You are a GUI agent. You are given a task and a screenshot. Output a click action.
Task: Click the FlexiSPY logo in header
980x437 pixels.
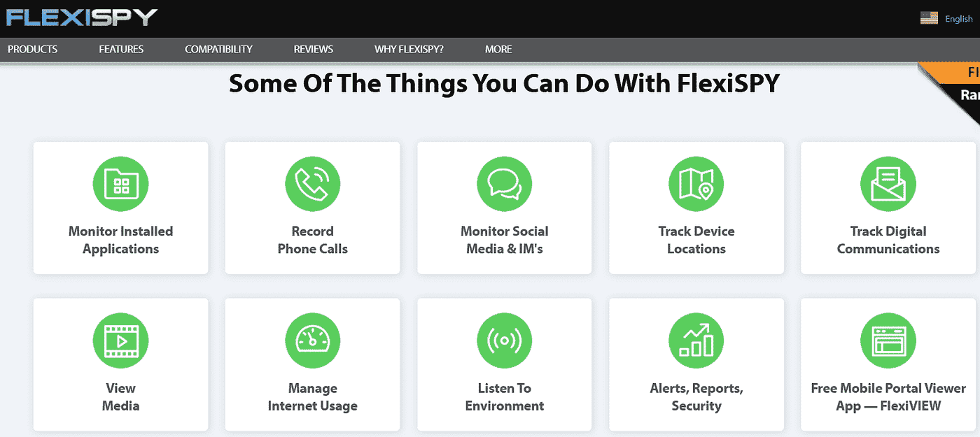(82, 17)
